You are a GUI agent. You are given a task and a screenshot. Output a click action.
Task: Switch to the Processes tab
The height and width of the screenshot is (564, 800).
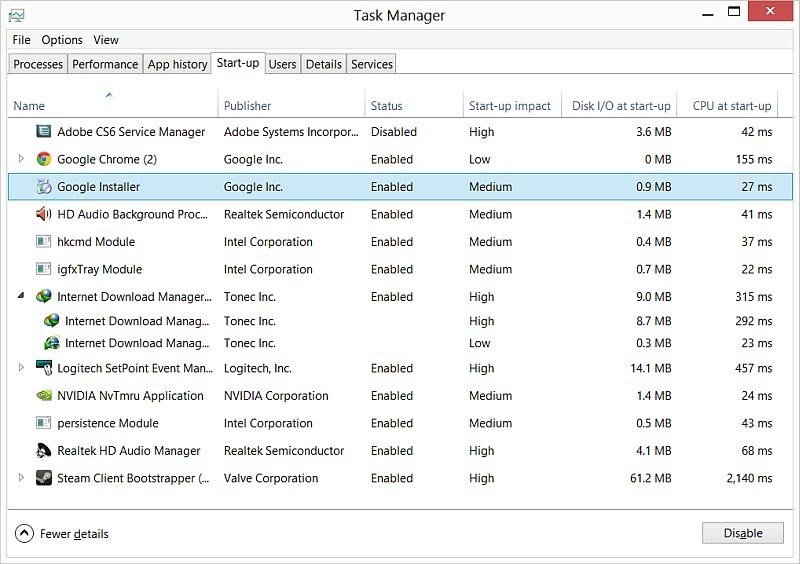pos(38,64)
